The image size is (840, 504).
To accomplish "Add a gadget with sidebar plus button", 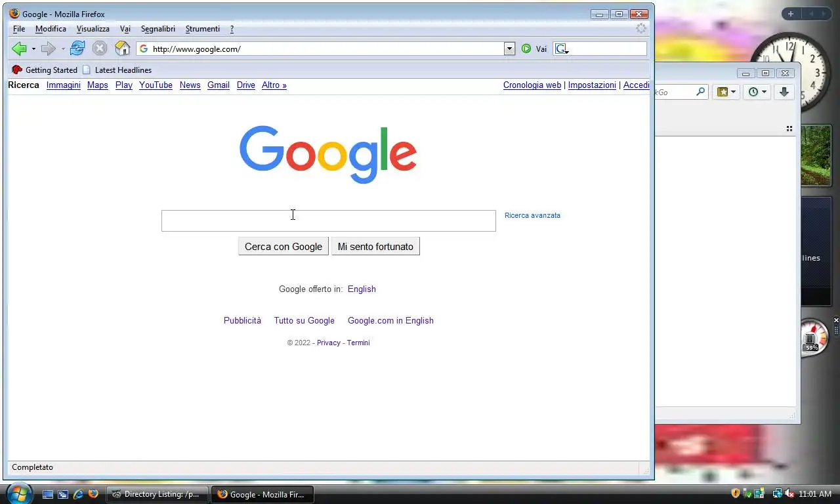I will (791, 14).
